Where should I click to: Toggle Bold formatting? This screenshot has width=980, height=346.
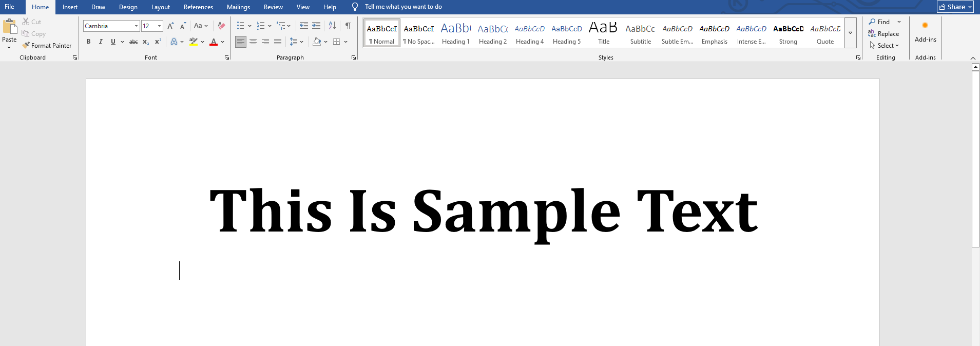[88, 42]
